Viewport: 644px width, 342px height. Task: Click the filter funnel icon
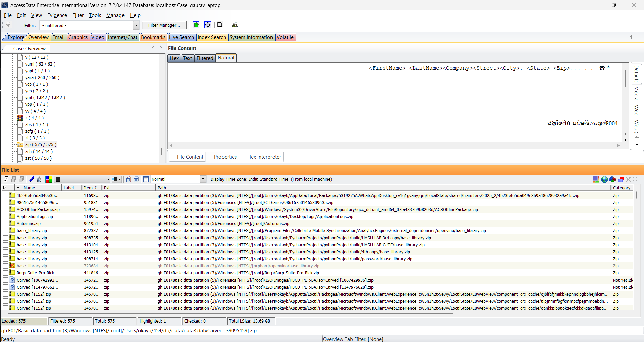(x=8, y=25)
